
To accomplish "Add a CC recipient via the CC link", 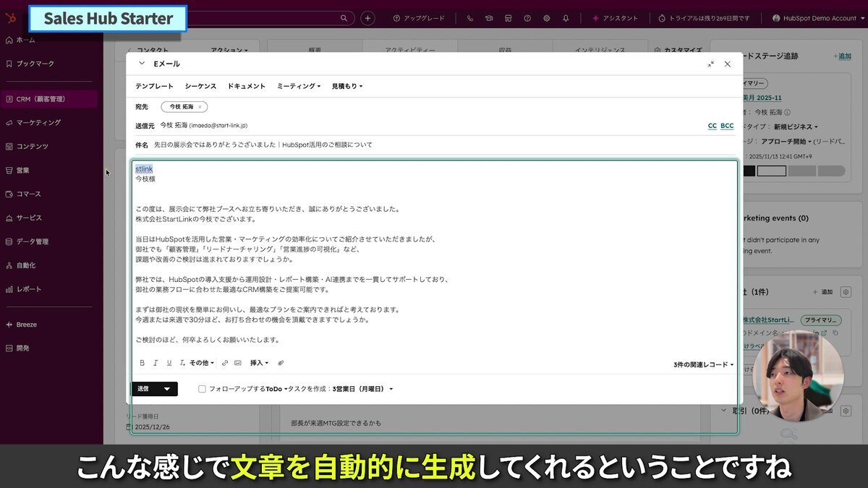I will [712, 125].
